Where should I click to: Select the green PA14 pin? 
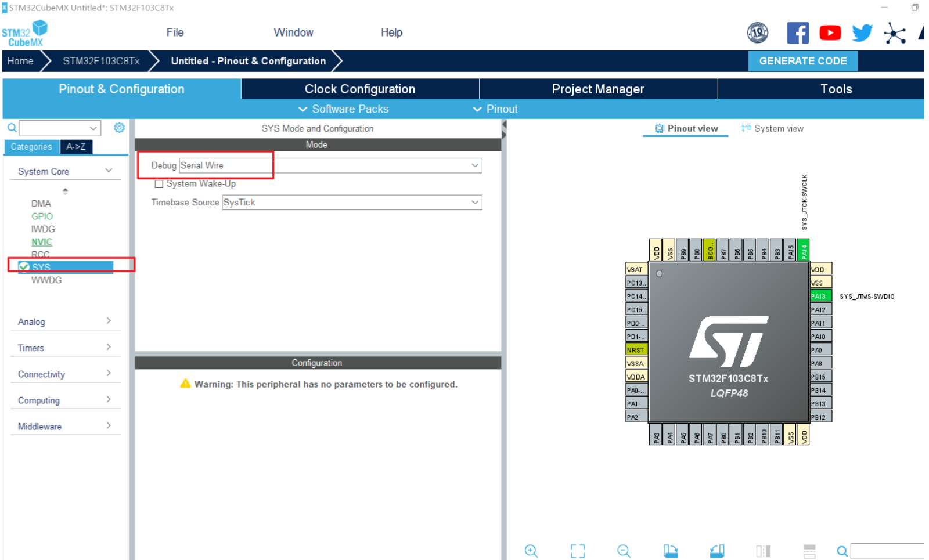pyautogui.click(x=804, y=250)
